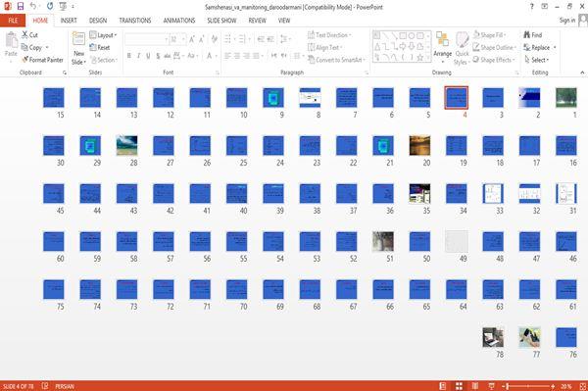Switch to the REVIEW tab
Viewport: 588px width, 391px height.
(x=257, y=21)
